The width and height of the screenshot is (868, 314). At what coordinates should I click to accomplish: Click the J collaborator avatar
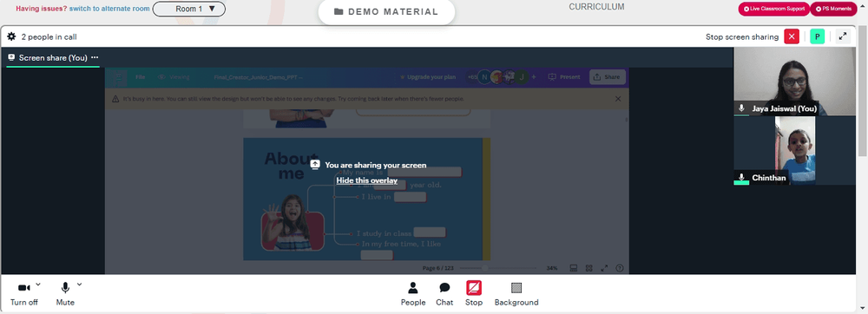click(521, 77)
